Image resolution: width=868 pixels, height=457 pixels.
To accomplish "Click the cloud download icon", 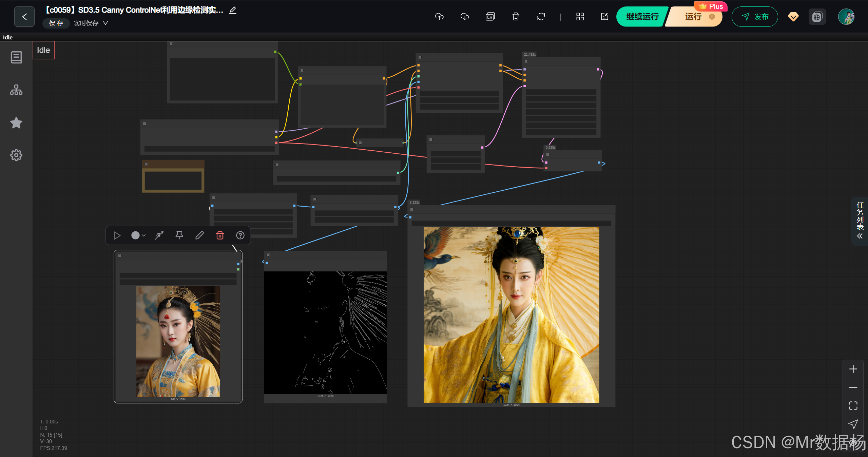I will (x=465, y=17).
